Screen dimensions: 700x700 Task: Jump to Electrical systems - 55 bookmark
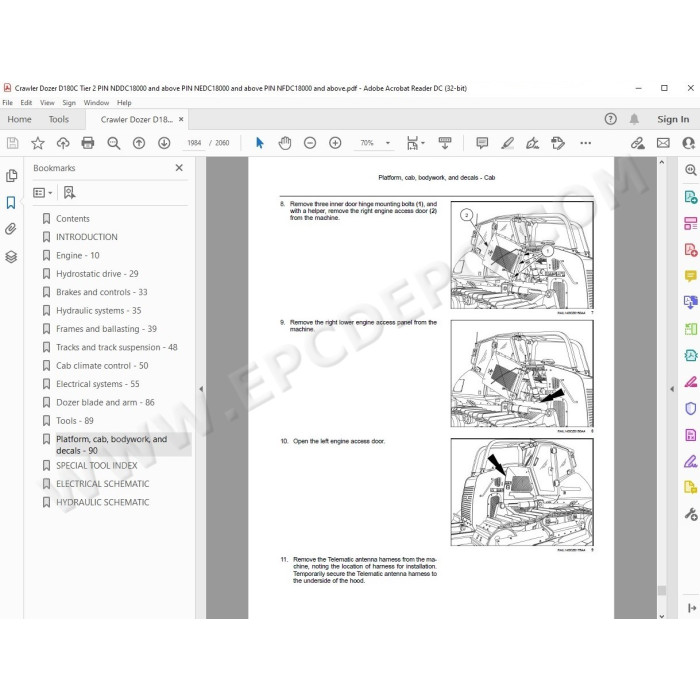(97, 384)
